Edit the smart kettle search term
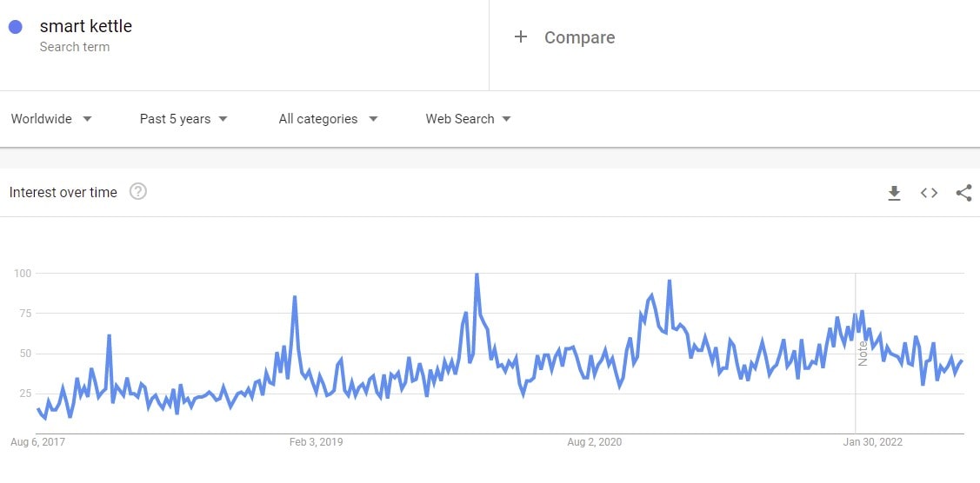This screenshot has width=980, height=483. coord(86,26)
